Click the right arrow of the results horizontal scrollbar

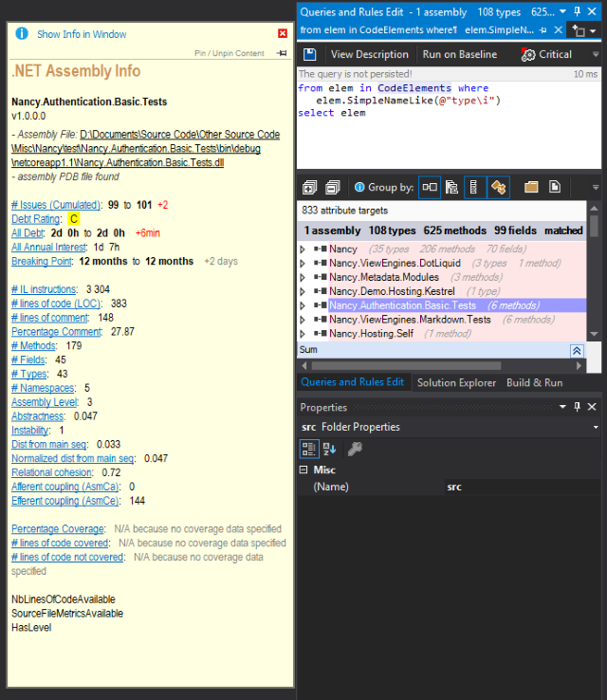579,366
